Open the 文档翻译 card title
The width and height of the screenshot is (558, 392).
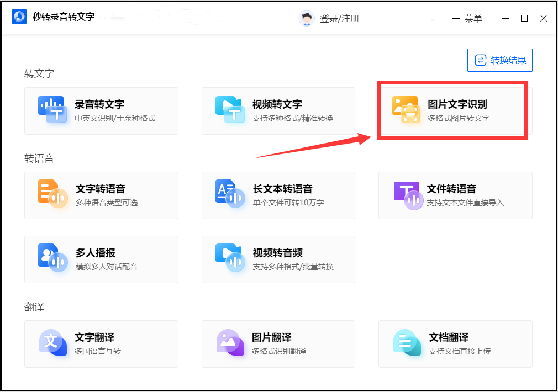click(x=449, y=337)
